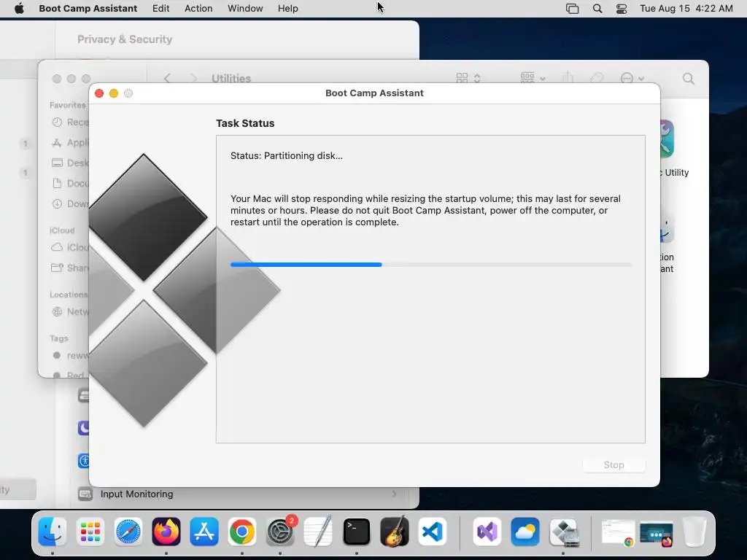Open the App Store from the Dock

point(204,532)
